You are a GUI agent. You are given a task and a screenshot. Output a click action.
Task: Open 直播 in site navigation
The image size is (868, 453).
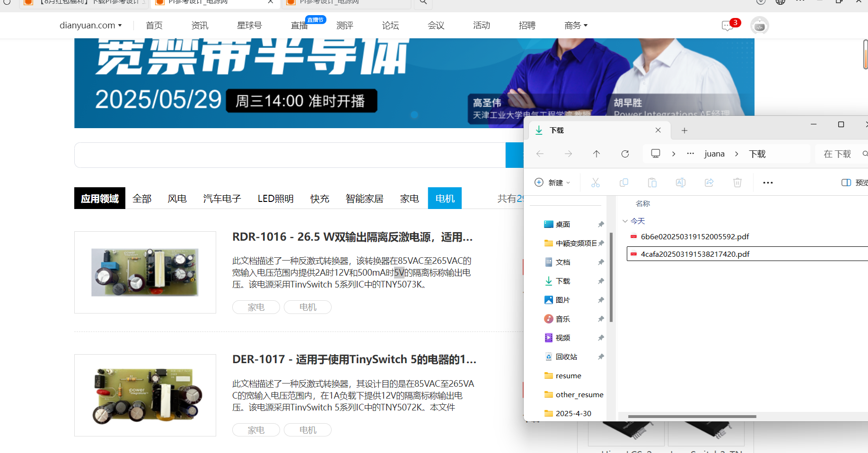[x=299, y=25]
